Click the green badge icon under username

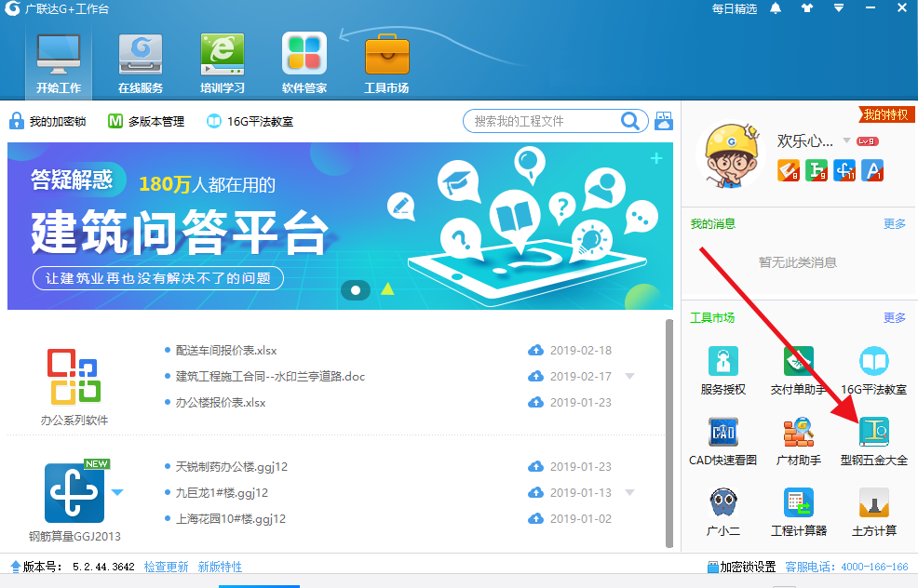(x=817, y=170)
